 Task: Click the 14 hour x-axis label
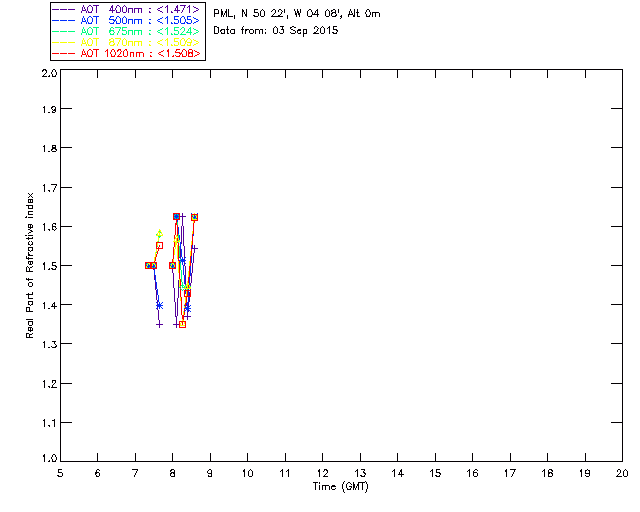pos(398,473)
